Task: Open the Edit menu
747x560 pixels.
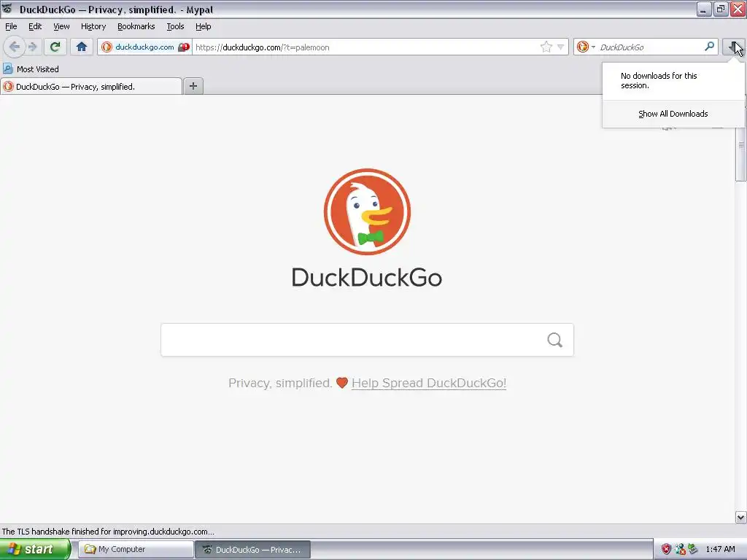Action: tap(35, 26)
